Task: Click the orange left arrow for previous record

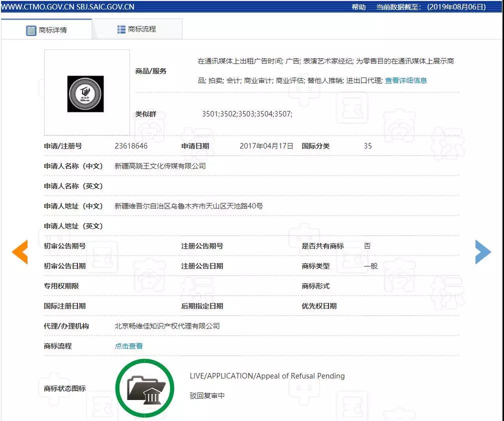Action: pyautogui.click(x=20, y=252)
